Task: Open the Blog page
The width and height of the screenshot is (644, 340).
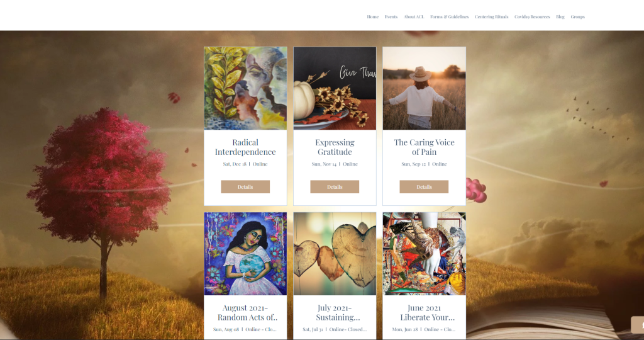Action: click(x=560, y=17)
